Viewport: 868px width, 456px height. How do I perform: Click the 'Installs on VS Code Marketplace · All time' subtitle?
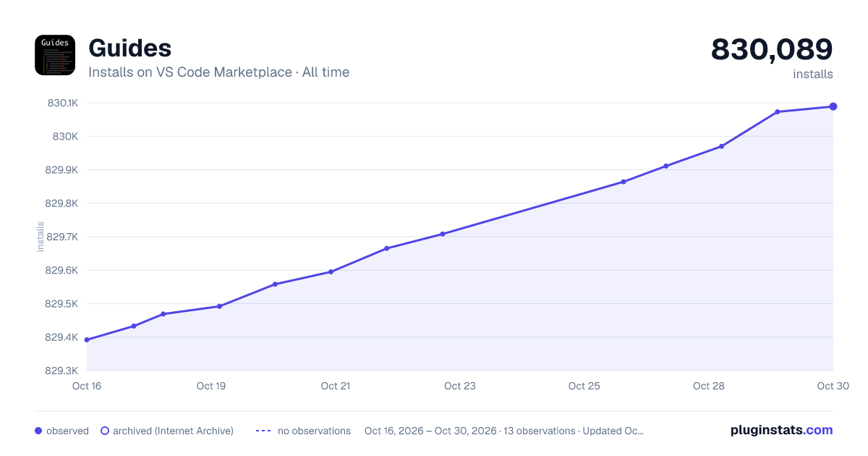[218, 72]
